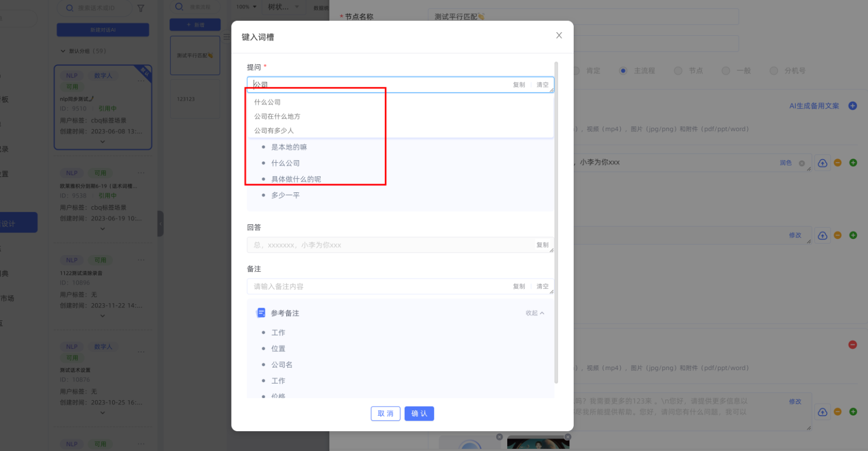Click the red minus remove icon
The width and height of the screenshot is (868, 451).
(x=852, y=345)
